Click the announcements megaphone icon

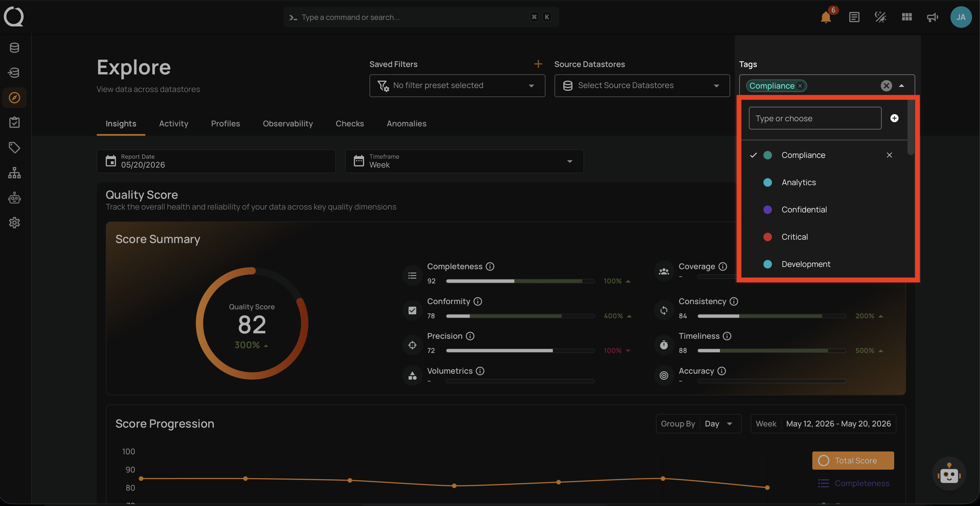pos(933,17)
